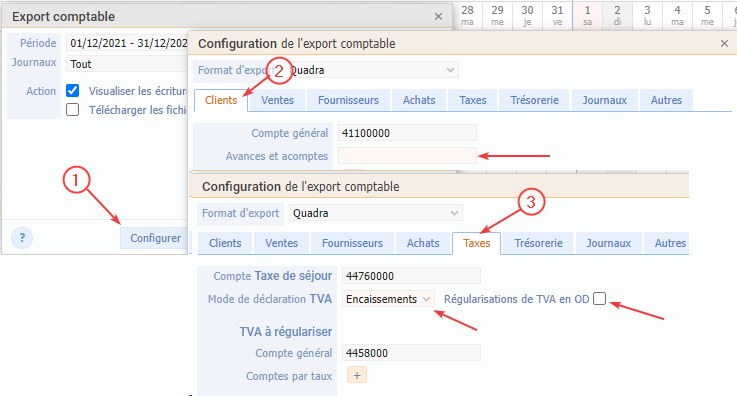
Task: Select calendar day 4 ma
Action: click(677, 16)
